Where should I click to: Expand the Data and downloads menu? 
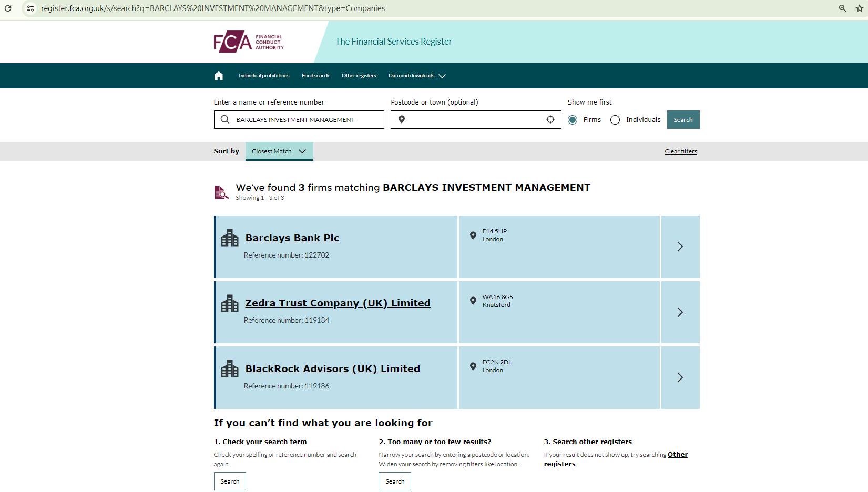[x=417, y=76]
